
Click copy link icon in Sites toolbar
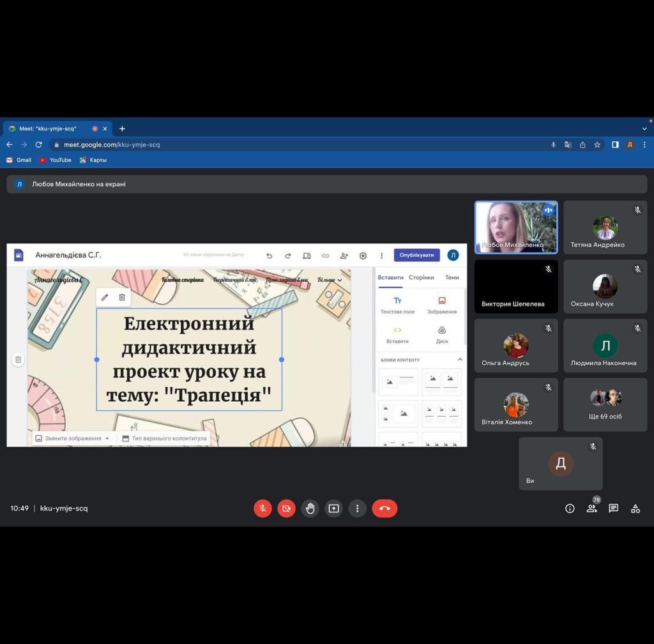coord(325,256)
